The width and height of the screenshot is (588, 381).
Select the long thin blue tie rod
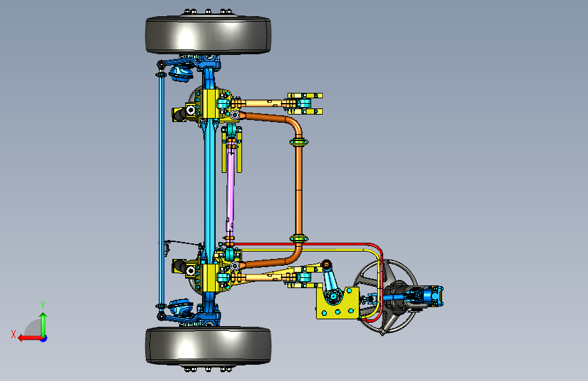pos(161,189)
